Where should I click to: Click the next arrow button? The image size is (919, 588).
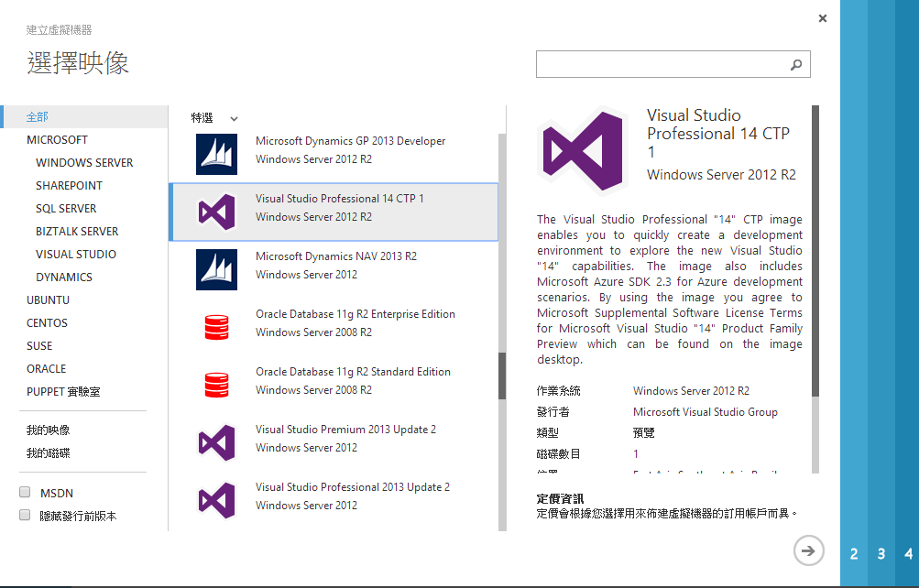808,550
